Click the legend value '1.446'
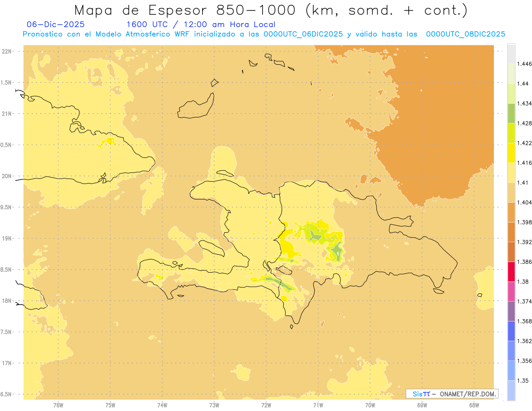Image resolution: width=532 pixels, height=411 pixels. click(524, 64)
